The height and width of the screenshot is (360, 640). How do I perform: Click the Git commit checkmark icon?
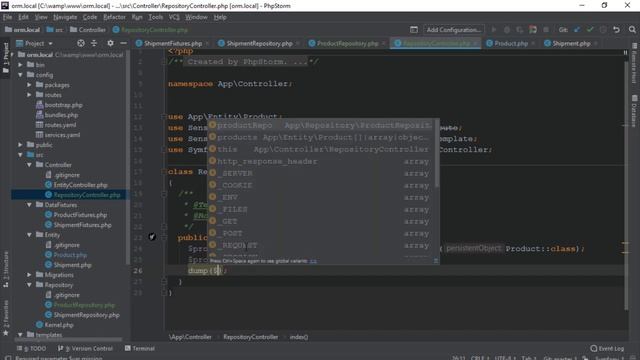click(590, 30)
